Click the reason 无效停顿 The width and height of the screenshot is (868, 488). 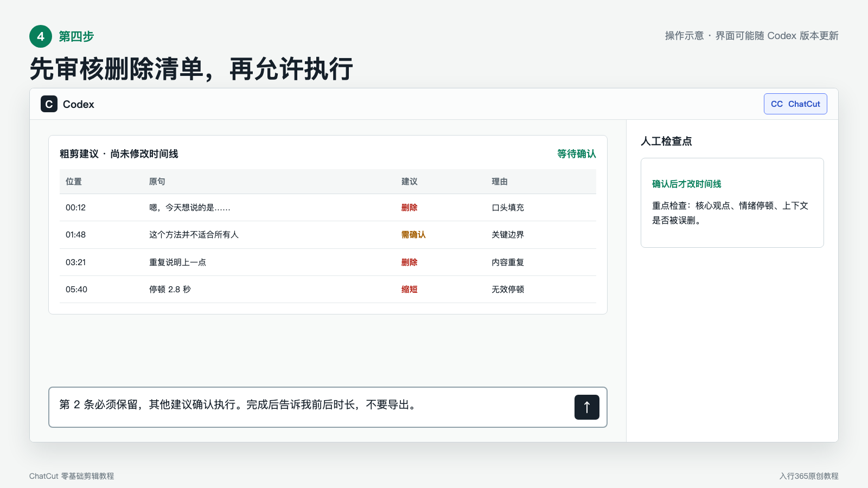[508, 290]
